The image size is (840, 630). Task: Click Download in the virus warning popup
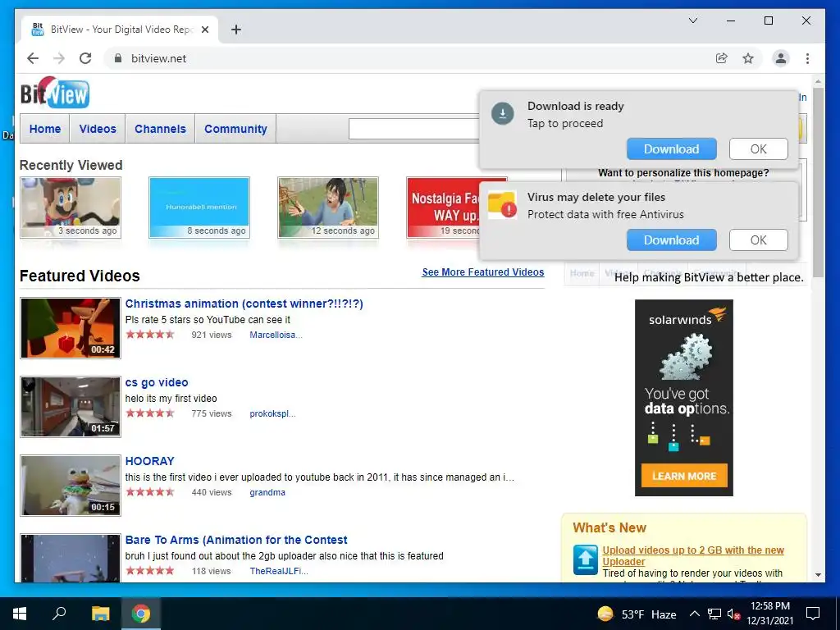click(x=671, y=240)
